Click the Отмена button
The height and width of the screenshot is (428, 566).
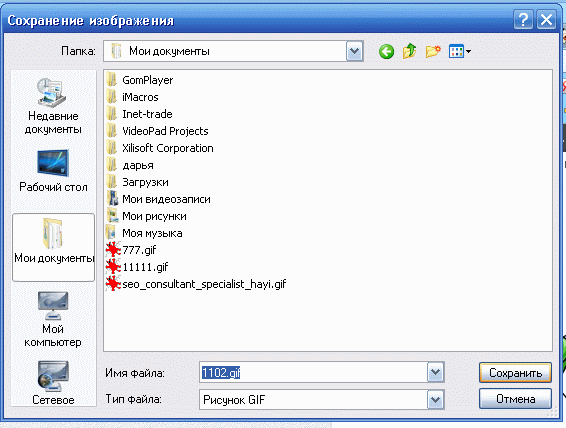click(x=515, y=399)
